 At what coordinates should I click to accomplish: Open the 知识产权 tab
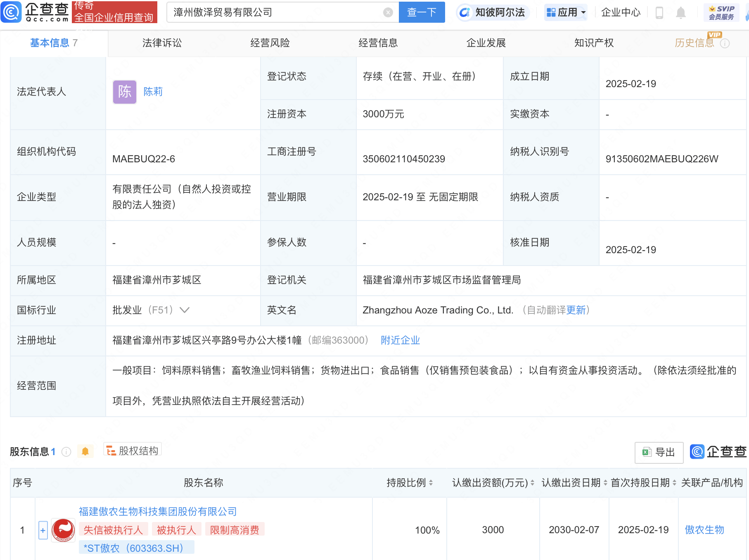(593, 43)
